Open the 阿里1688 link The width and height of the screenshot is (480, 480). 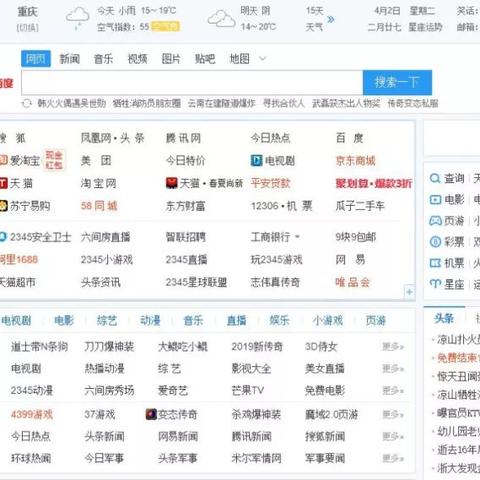coord(19,260)
